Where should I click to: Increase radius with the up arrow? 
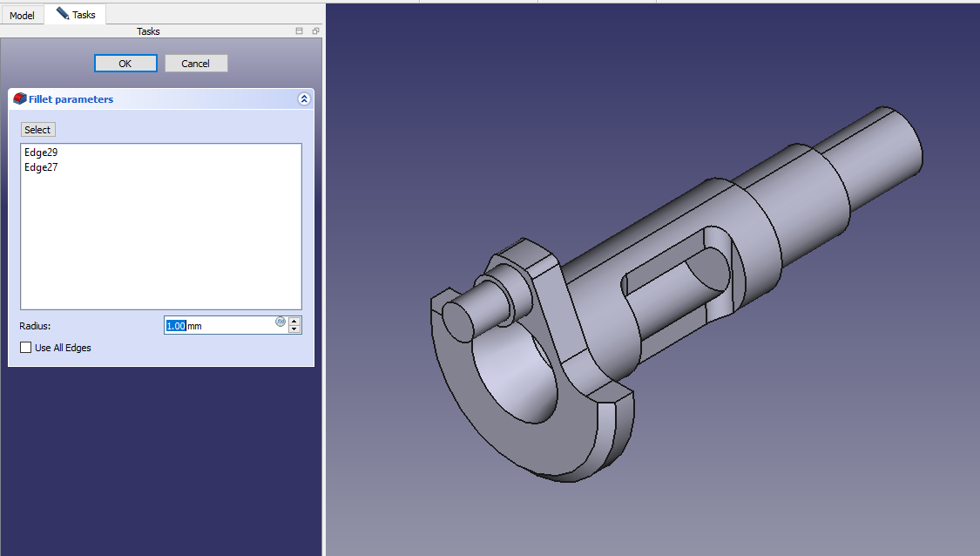tap(294, 321)
